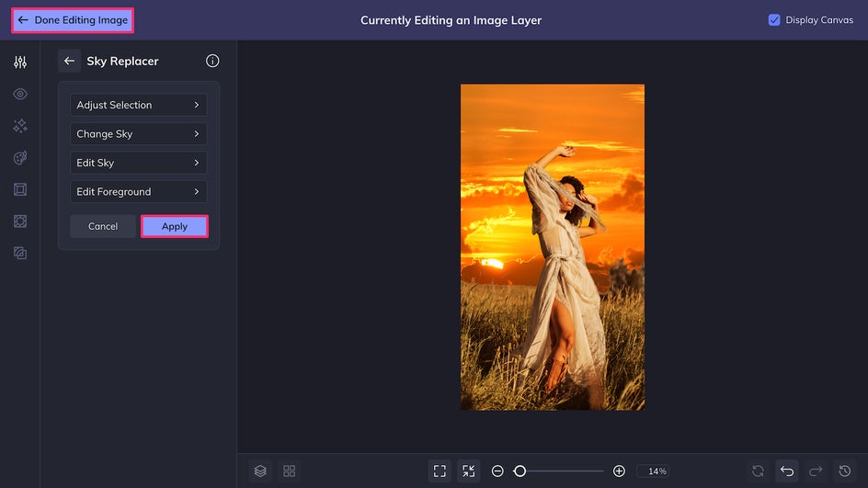Screen dimensions: 868x488
Task: Show Sky Replacer info
Action: pos(212,61)
